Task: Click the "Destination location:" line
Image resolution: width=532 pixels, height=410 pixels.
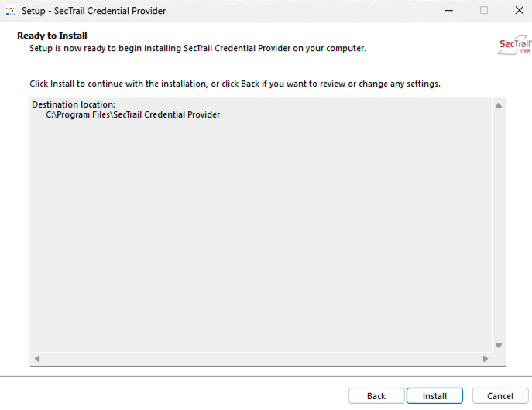Action: point(74,104)
